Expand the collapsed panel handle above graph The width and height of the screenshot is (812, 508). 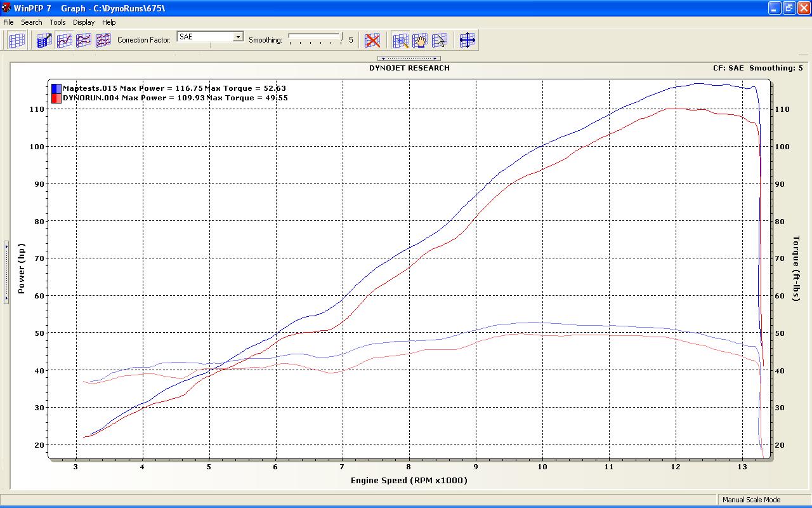coord(409,58)
